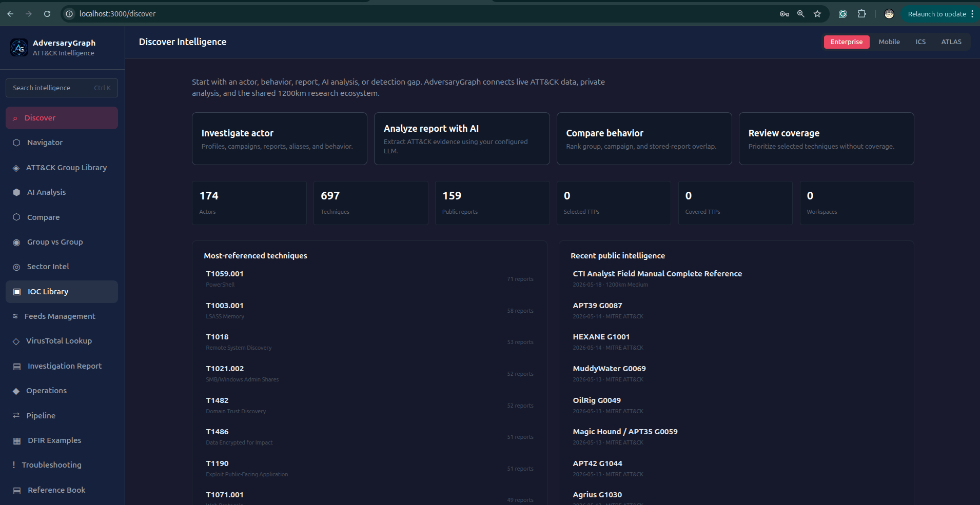980x505 pixels.
Task: Open technique T1059.001 PowerShell
Action: coord(369,279)
